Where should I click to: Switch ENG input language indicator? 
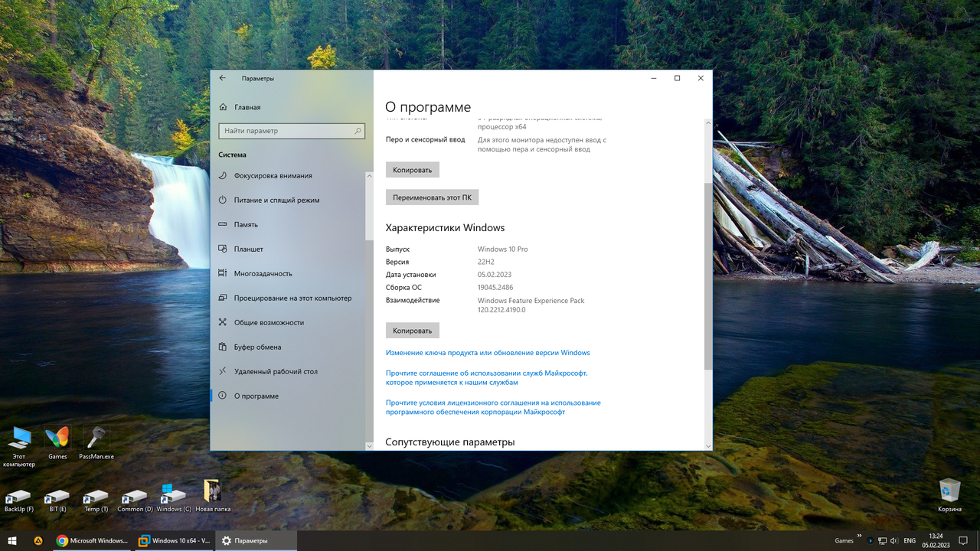point(910,541)
